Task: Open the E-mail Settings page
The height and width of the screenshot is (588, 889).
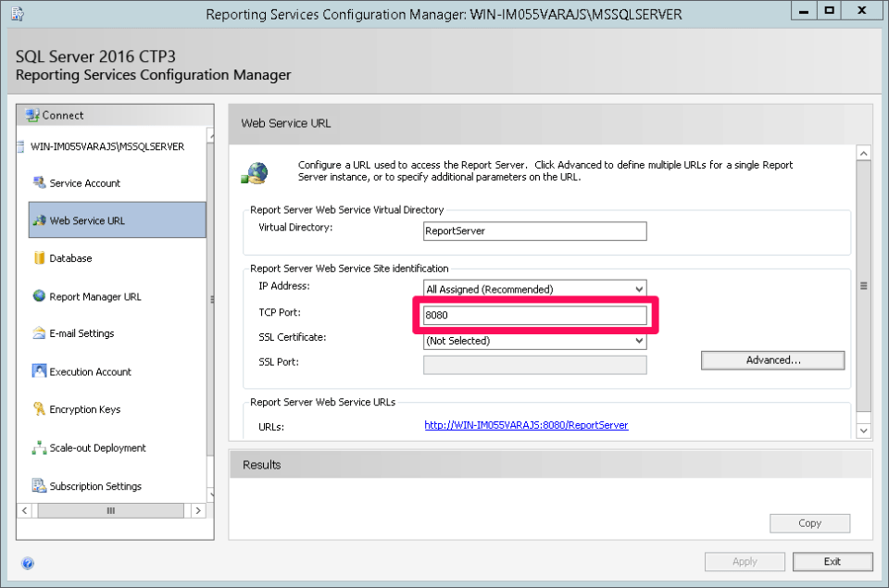Action: click(81, 333)
